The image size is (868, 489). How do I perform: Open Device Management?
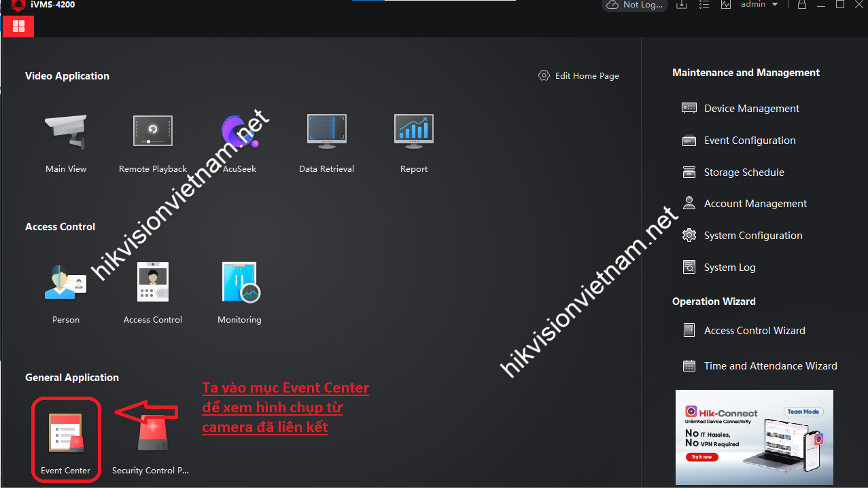(751, 109)
